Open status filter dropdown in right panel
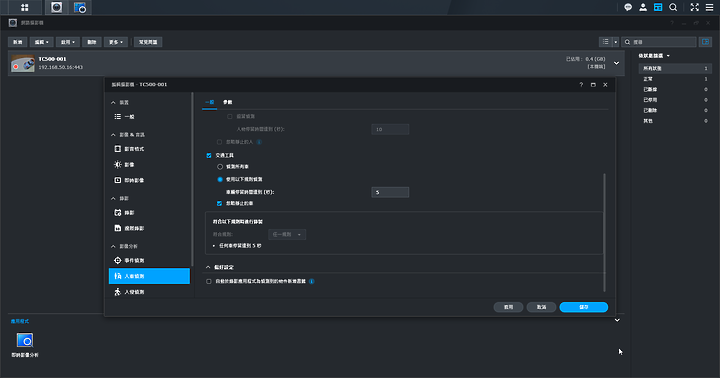720x378 pixels. pyautogui.click(x=654, y=56)
